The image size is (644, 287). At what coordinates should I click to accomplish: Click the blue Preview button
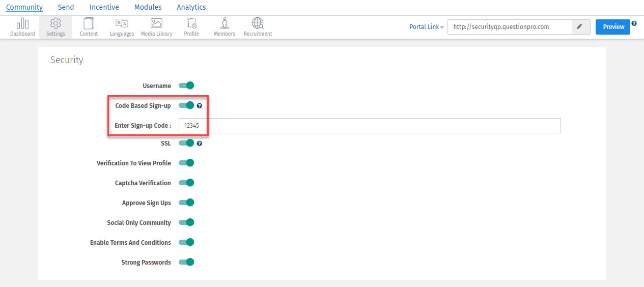[613, 27]
